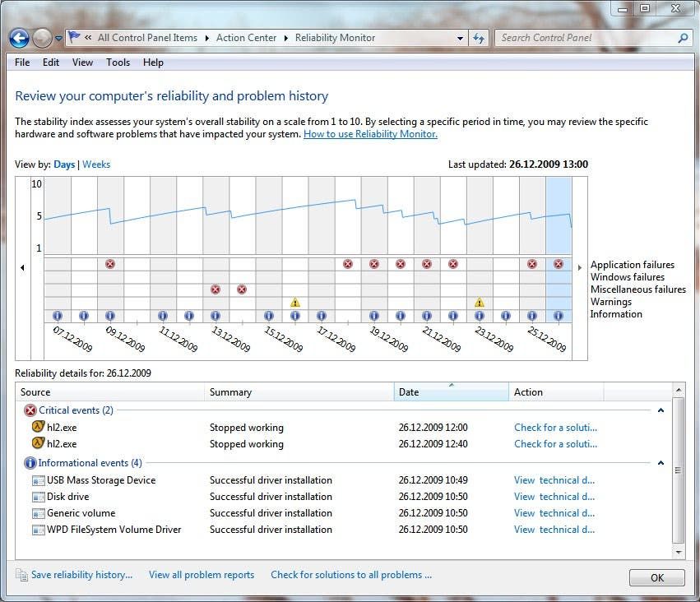
Task: Open the recent pages dropdown next to Forward
Action: pos(58,39)
